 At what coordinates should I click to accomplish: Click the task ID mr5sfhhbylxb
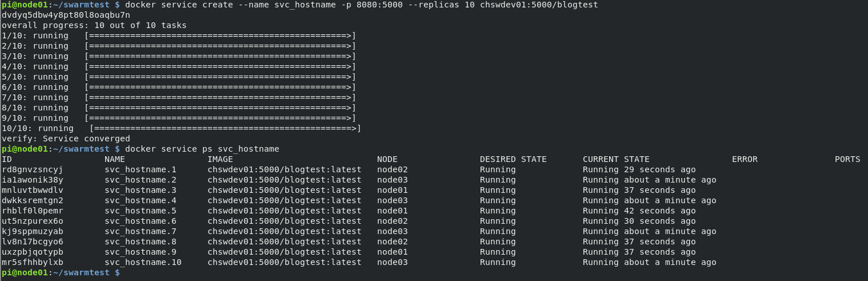tap(33, 262)
